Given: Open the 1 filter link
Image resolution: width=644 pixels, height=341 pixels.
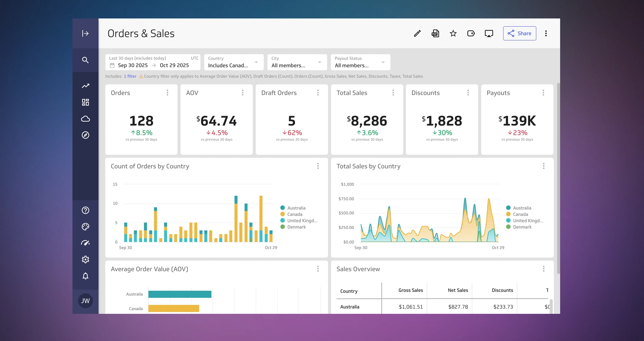Looking at the screenshot, I should [130, 76].
